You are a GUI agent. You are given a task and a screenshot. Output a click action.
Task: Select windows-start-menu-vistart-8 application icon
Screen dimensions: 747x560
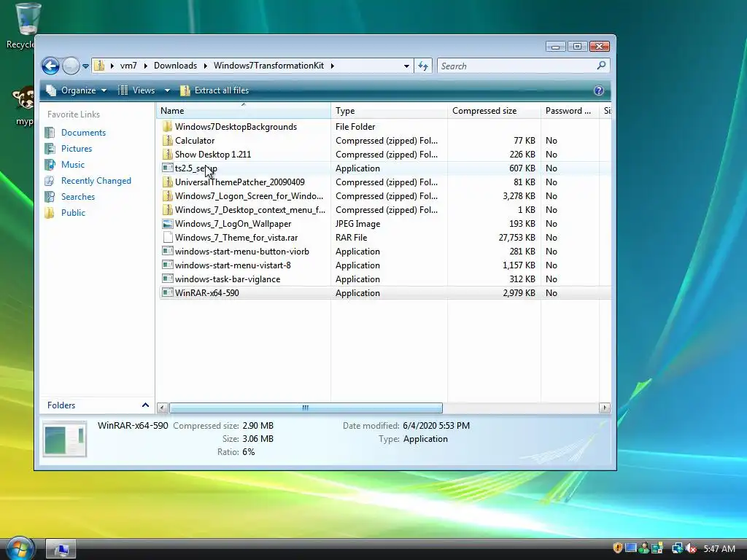167,265
